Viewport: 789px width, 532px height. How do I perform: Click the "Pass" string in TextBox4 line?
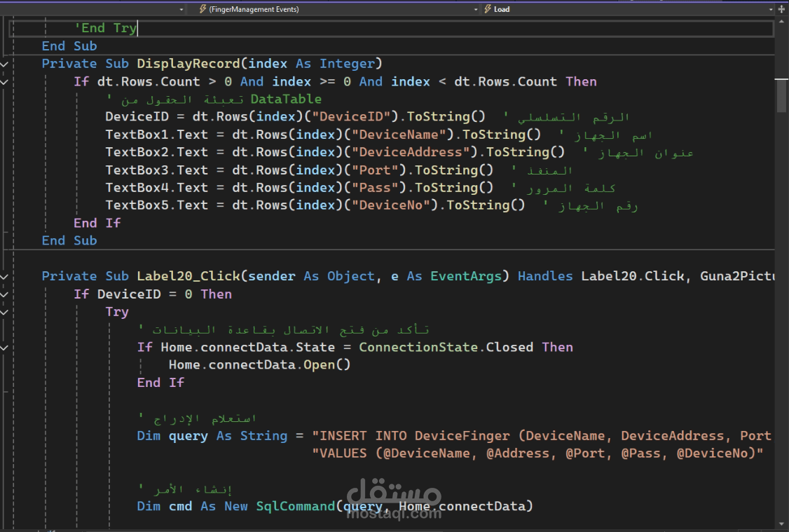point(374,188)
